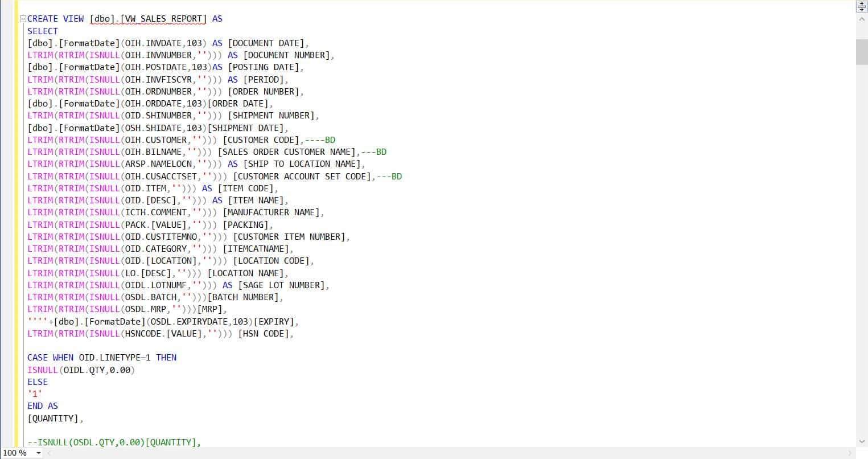Click the [SAGE LOT NUMBER] alias
Viewport: 868px width, 459px height.
tap(282, 285)
